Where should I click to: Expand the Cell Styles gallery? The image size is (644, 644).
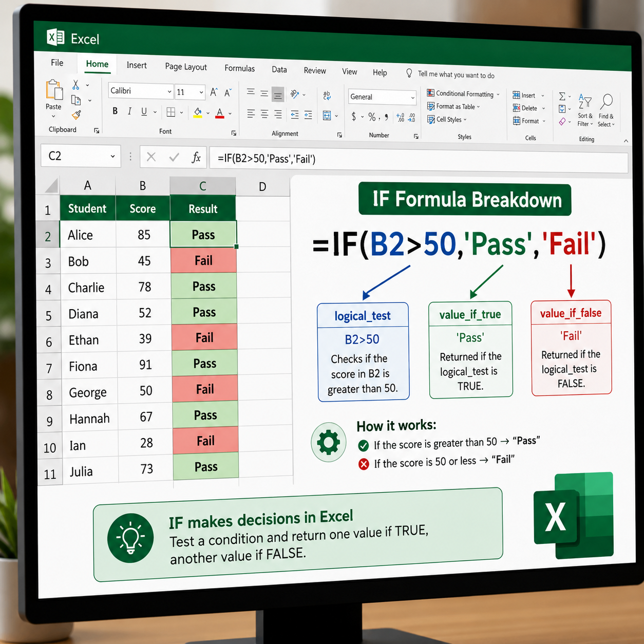click(447, 120)
